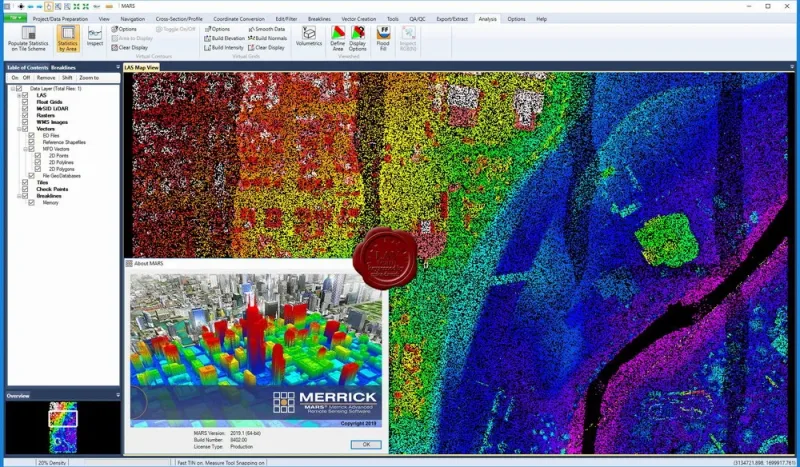The width and height of the screenshot is (800, 467).
Task: Collapse the Breaklines tree node
Action: pos(19,196)
